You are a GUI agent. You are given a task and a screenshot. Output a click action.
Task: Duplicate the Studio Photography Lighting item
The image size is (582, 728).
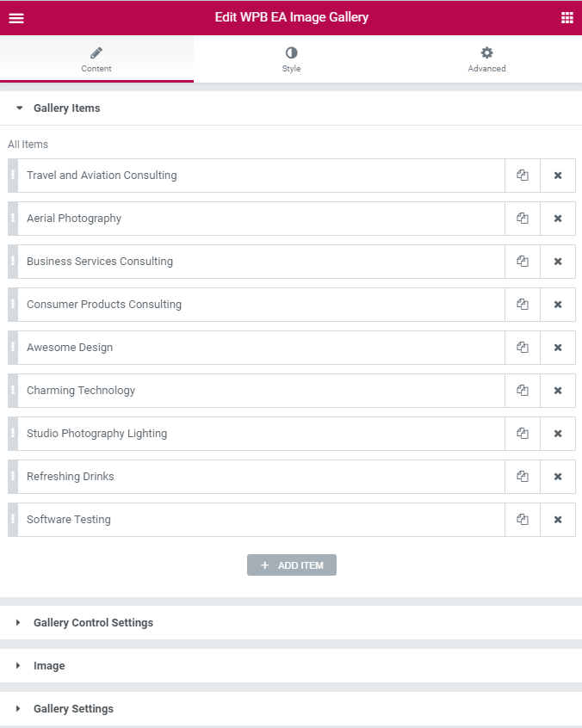tap(523, 434)
